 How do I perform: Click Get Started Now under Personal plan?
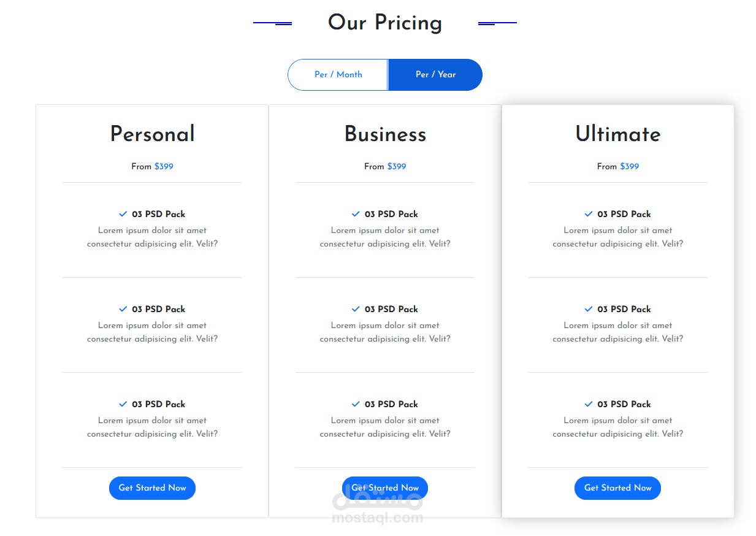pos(152,488)
